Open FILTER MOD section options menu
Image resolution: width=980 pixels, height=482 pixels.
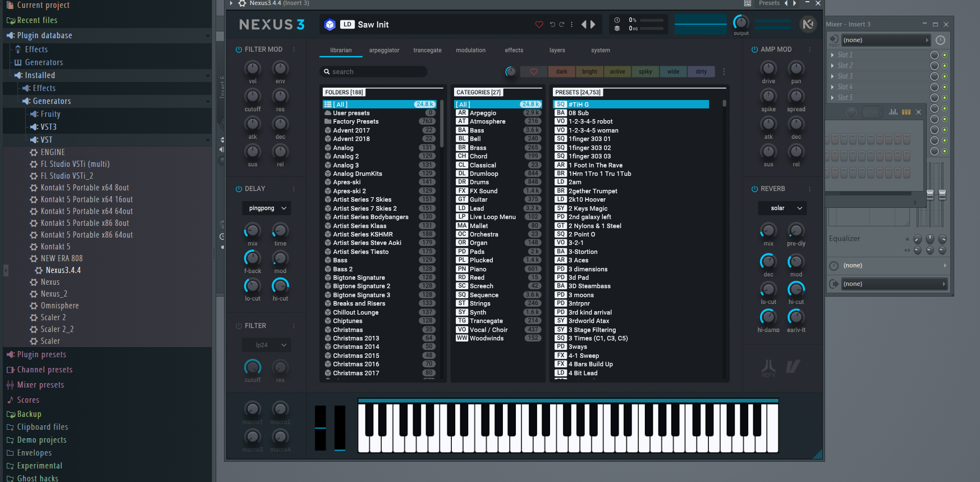(294, 49)
